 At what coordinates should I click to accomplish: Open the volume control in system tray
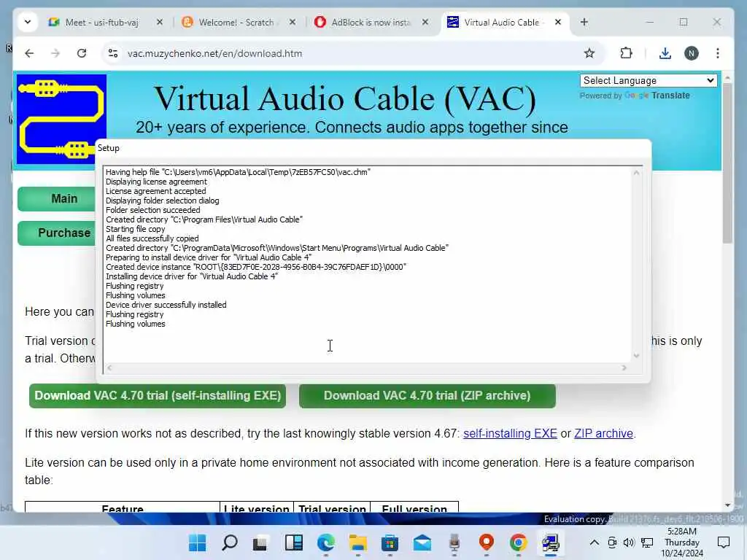pyautogui.click(x=629, y=542)
